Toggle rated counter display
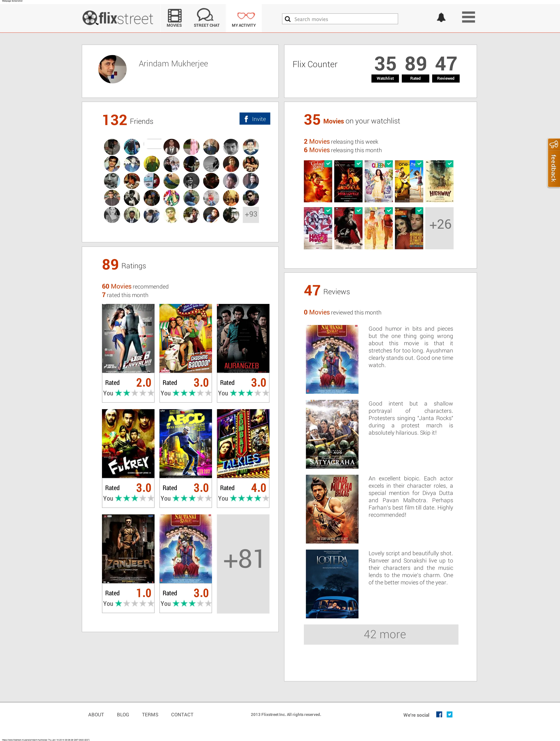 click(x=415, y=78)
